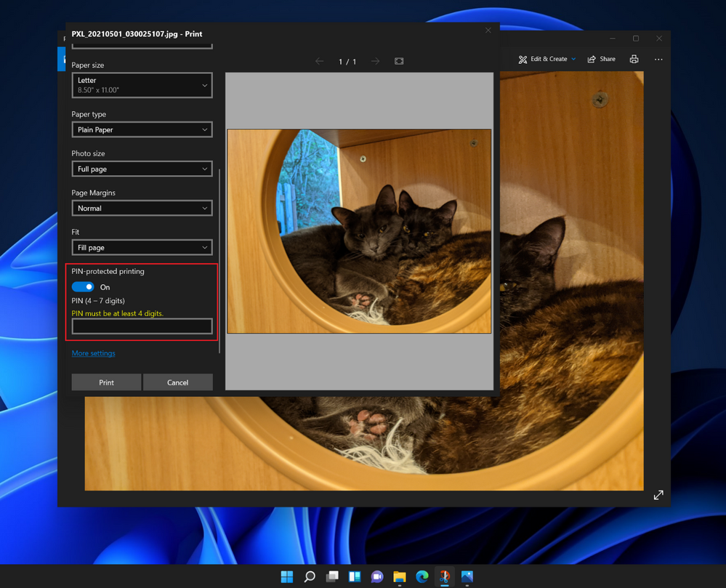Open the Photo size dropdown
The image size is (726, 588).
tap(141, 169)
